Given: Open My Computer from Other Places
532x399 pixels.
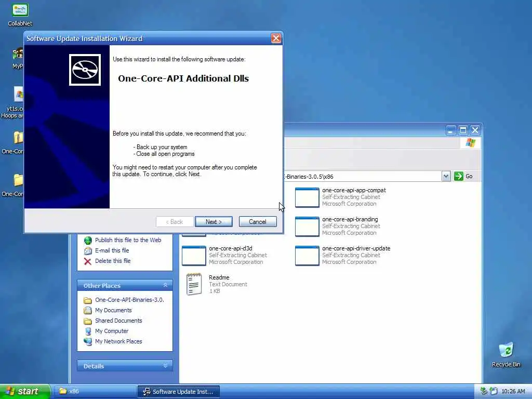Looking at the screenshot, I should point(112,331).
